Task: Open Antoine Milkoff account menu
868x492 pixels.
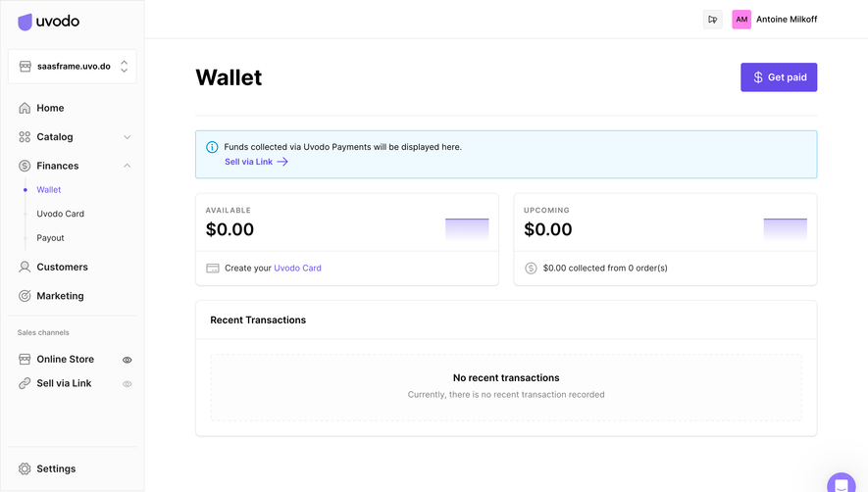Action: 787,20
